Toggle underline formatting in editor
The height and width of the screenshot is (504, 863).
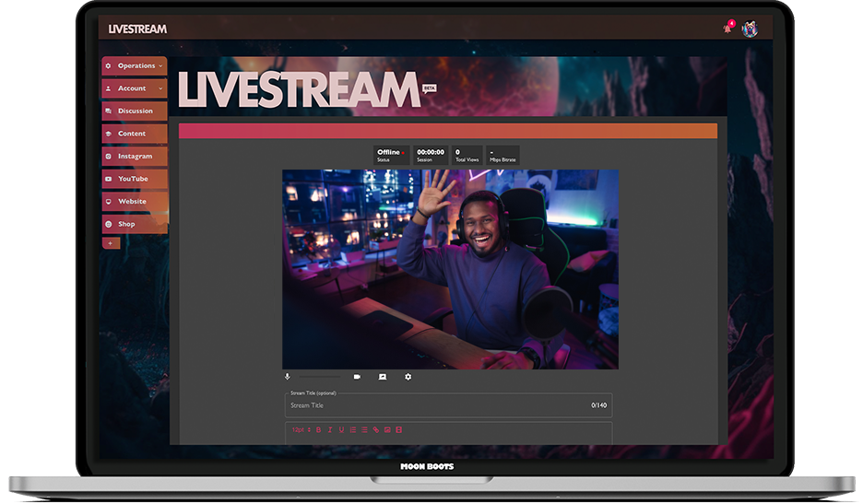pos(341,429)
